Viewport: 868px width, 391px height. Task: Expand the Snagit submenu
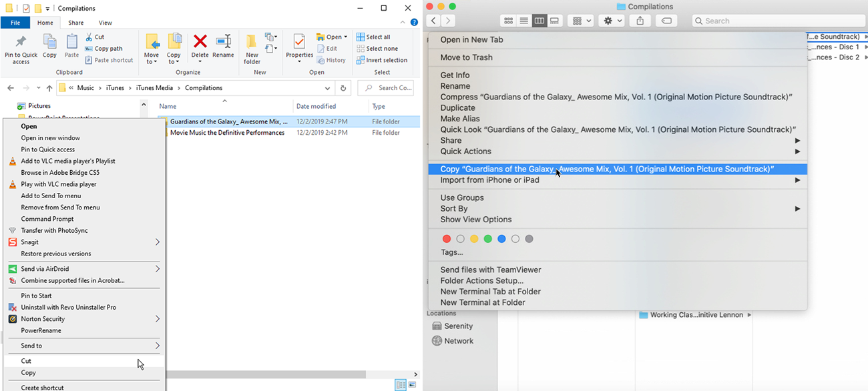[x=158, y=242]
